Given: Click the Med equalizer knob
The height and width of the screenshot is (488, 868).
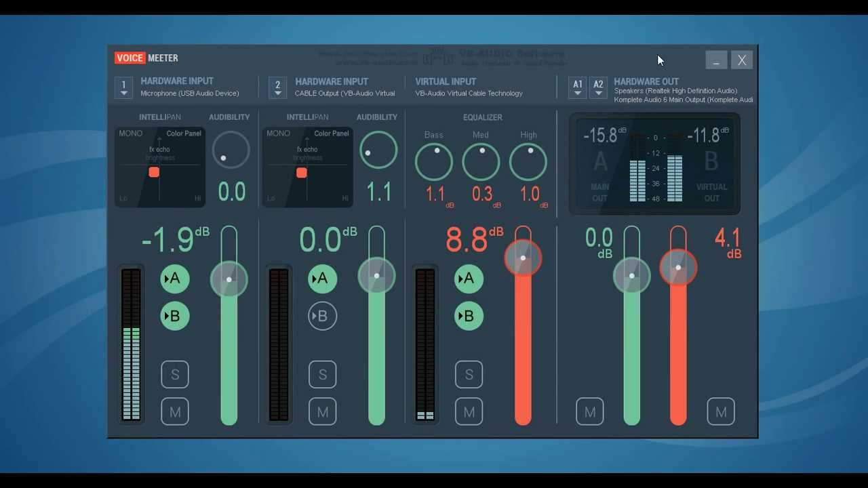Looking at the screenshot, I should pyautogui.click(x=481, y=161).
